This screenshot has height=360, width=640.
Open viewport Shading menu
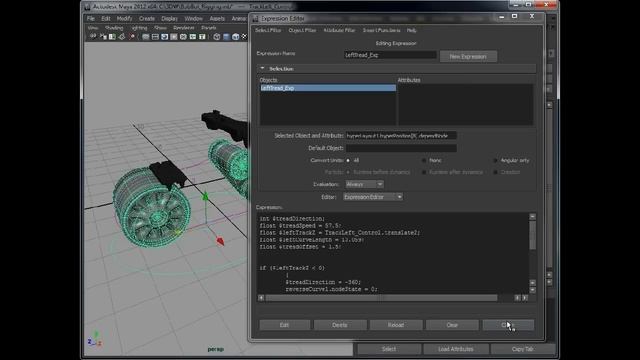(x=114, y=28)
